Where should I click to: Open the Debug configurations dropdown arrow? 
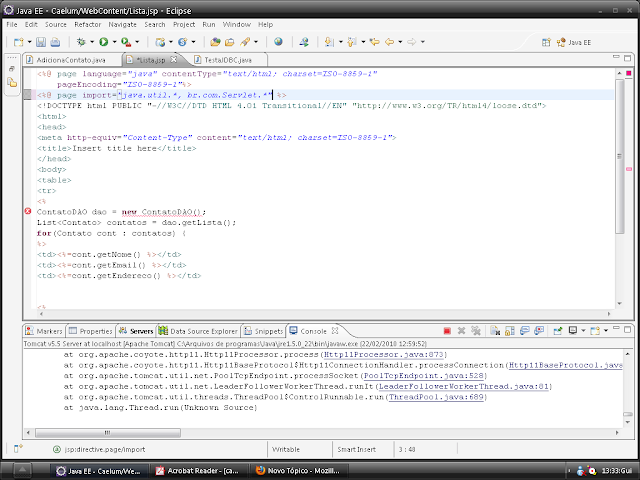tap(92, 42)
